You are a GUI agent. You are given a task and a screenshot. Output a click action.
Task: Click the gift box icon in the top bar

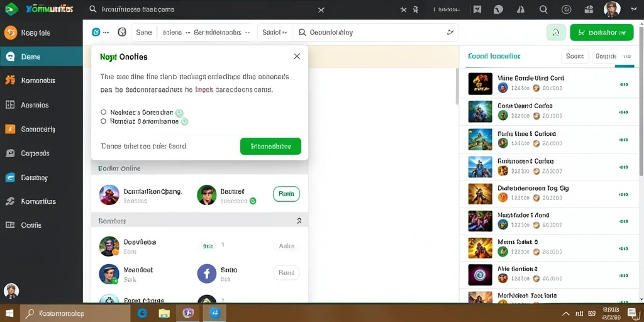pyautogui.click(x=589, y=9)
